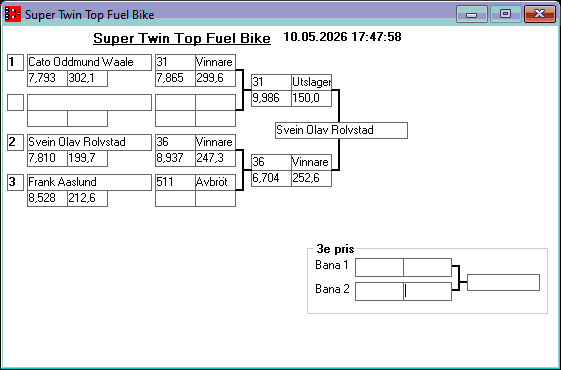The image size is (561, 370).
Task: Click the 9,986 semifinal time cell
Action: tap(271, 98)
